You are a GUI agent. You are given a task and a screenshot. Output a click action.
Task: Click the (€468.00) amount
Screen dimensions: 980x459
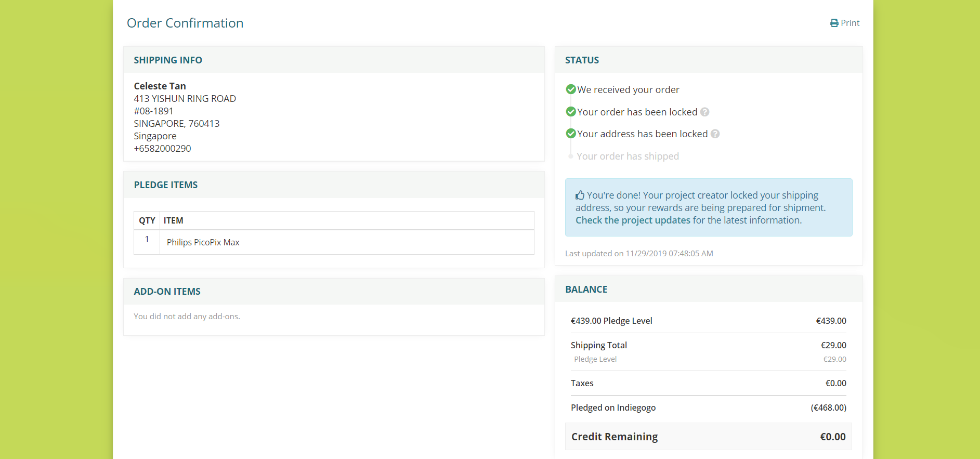point(829,408)
